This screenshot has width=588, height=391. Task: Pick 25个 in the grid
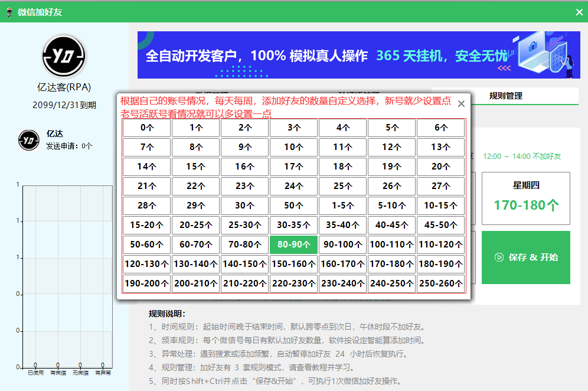pos(343,186)
